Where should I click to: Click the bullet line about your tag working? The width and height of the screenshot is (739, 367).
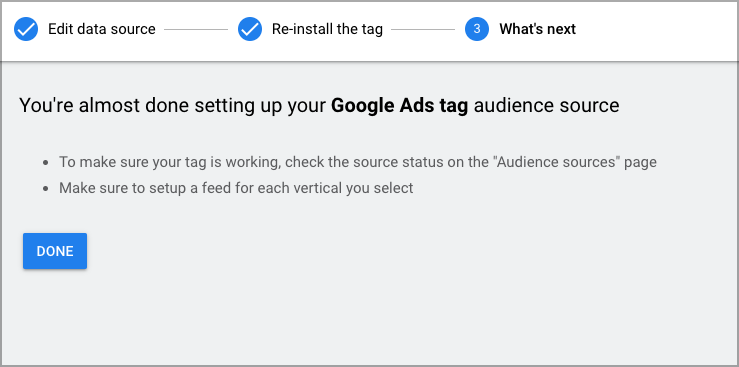tap(358, 162)
